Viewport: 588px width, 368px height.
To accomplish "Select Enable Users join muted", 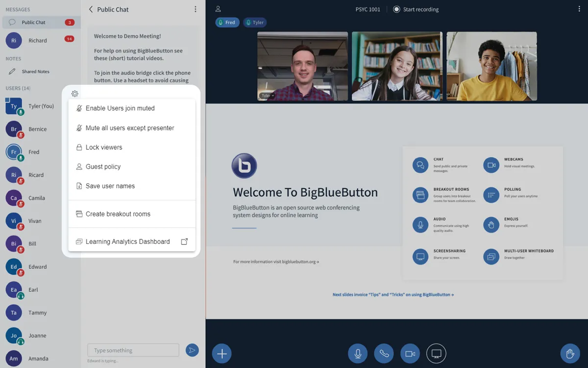I will coord(132,108).
